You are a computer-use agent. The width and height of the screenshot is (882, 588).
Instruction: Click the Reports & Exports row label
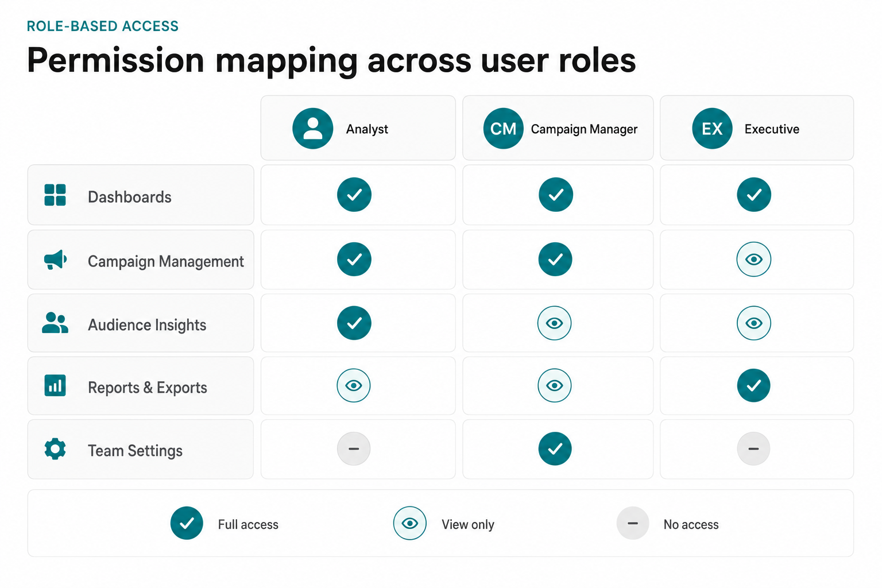coord(148,388)
